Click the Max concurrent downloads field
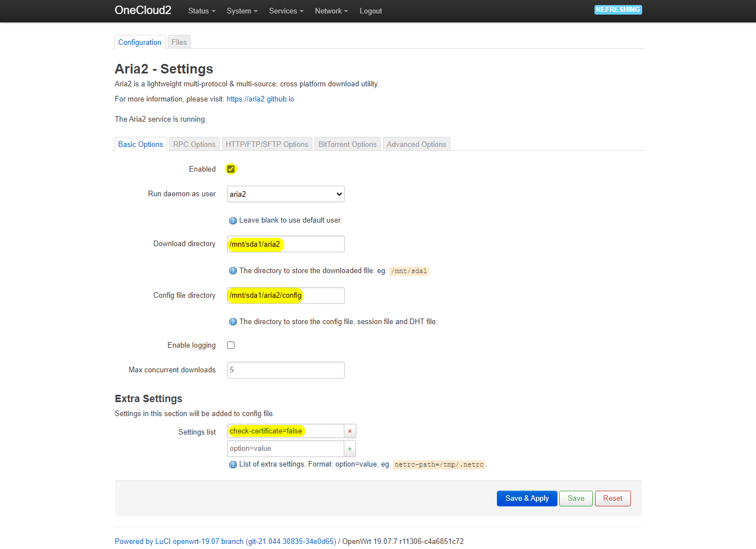 point(285,370)
